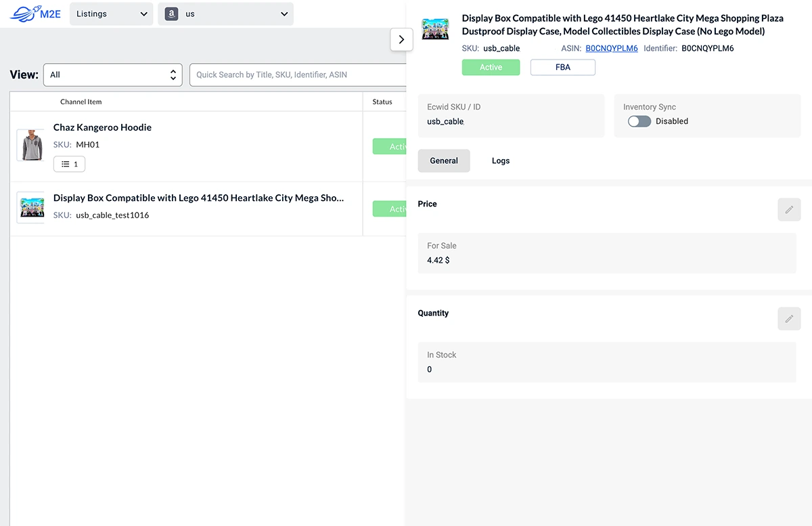The height and width of the screenshot is (526, 812).
Task: Click the product image in detail panel header
Action: point(436,29)
